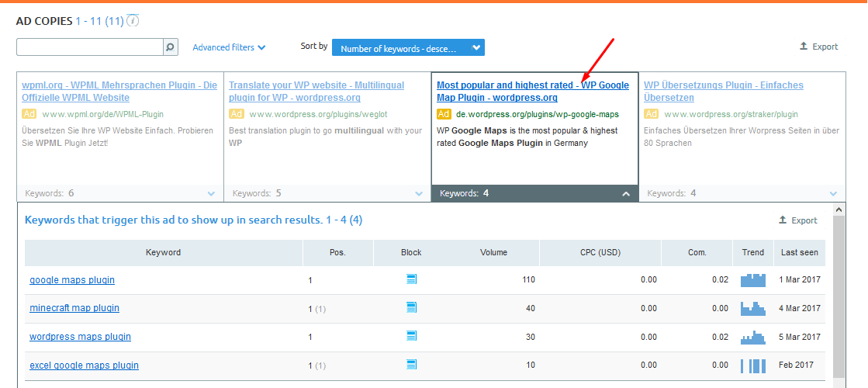Open Most popular and highest rated ad title

(533, 92)
